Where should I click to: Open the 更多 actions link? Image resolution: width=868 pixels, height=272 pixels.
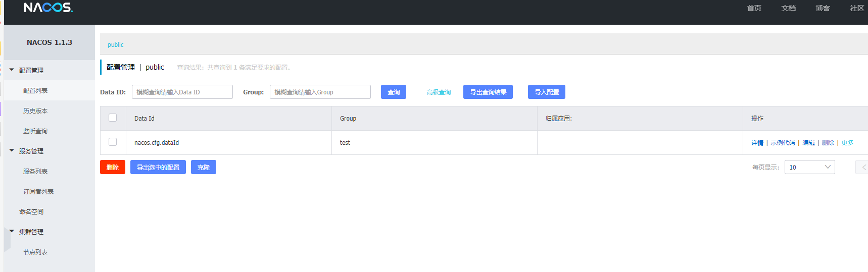point(847,143)
